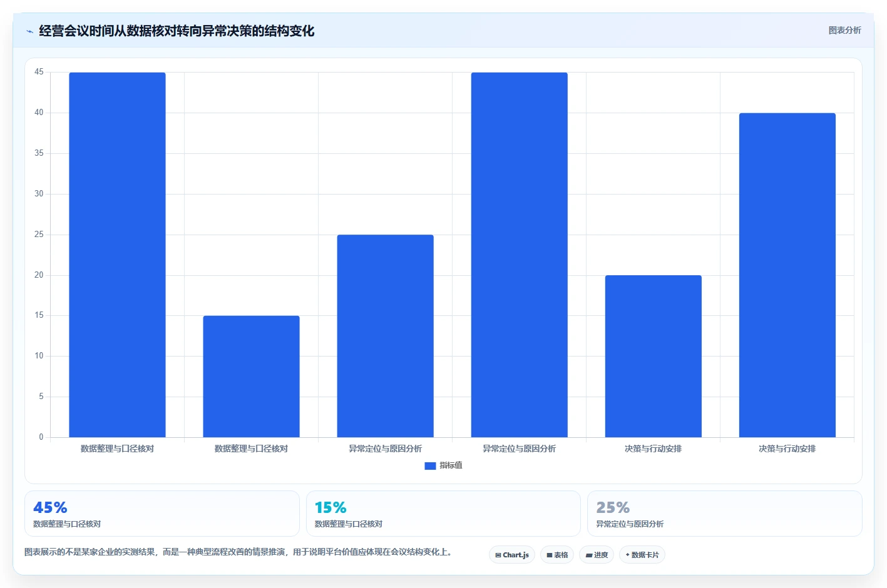Image resolution: width=887 pixels, height=588 pixels.
Task: Click the 数据卡片 chip
Action: (642, 555)
